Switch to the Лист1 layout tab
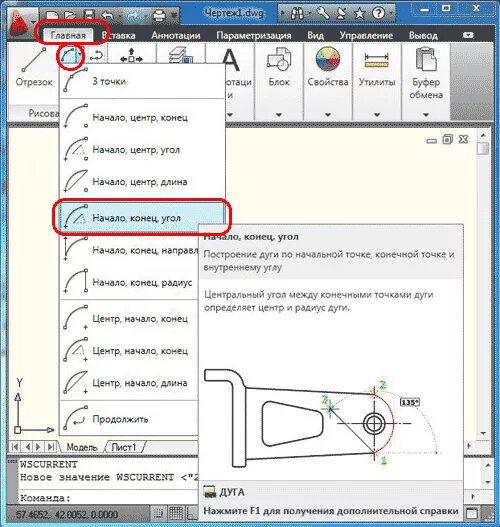This screenshot has height=527, width=500. coord(124,447)
